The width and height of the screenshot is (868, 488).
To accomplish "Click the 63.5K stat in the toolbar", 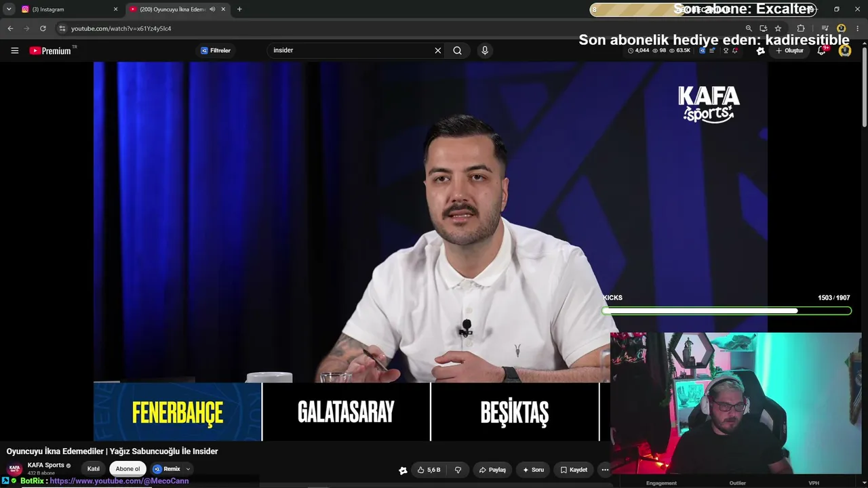I will coord(679,50).
